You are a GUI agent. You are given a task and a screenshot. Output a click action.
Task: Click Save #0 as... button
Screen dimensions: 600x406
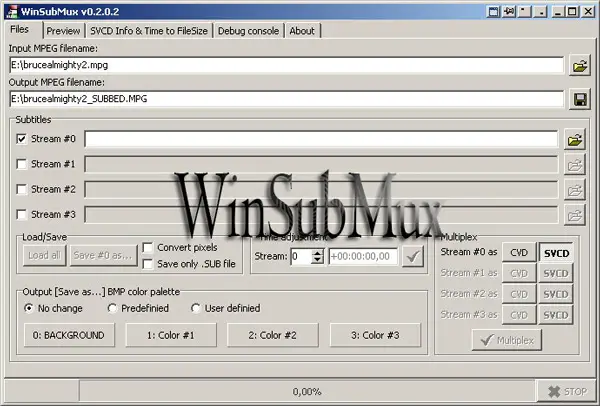(103, 255)
